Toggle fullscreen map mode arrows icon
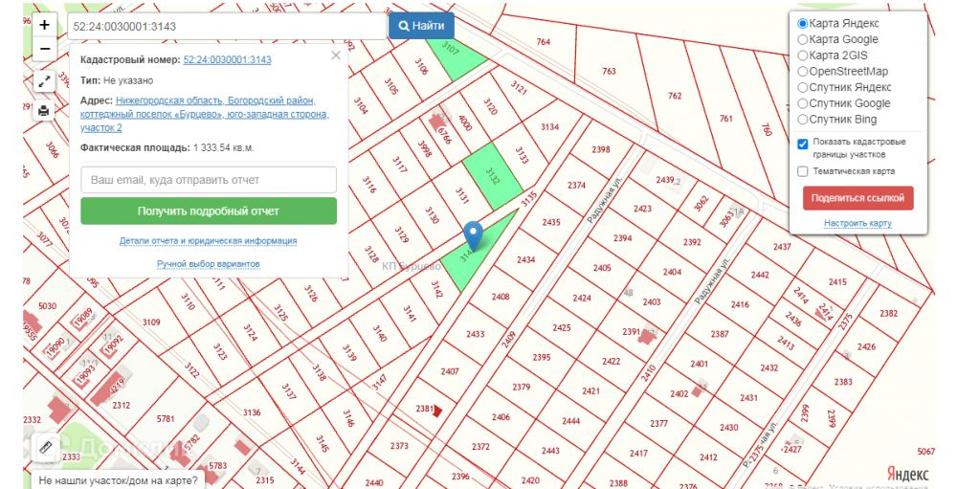This screenshot has width=980, height=489. pos(44,80)
